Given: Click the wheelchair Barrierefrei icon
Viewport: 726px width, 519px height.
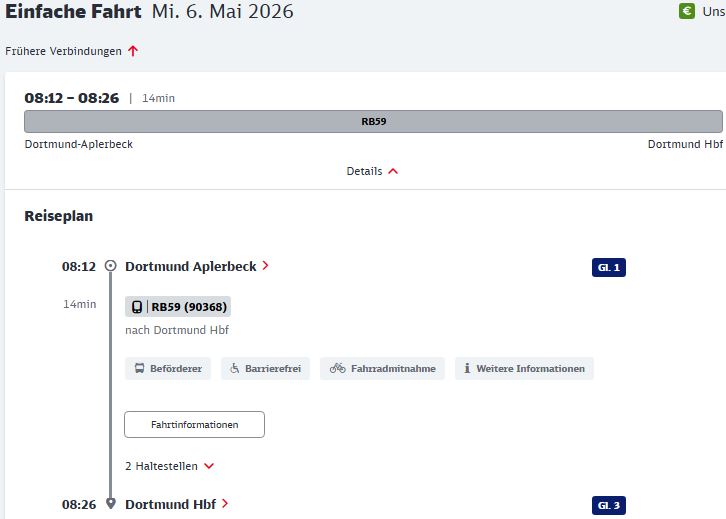Looking at the screenshot, I should point(235,369).
